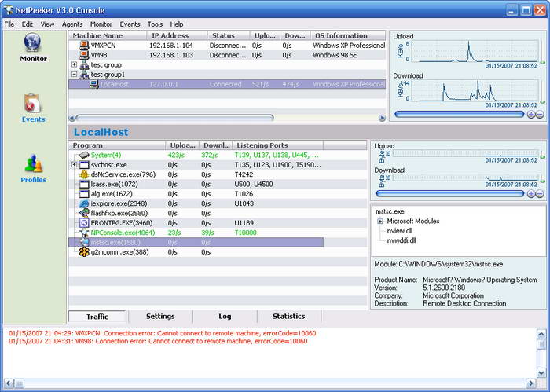Click the dsNcService.exe lock icon
Screen dimensions: 550x392
pyautogui.click(x=84, y=174)
